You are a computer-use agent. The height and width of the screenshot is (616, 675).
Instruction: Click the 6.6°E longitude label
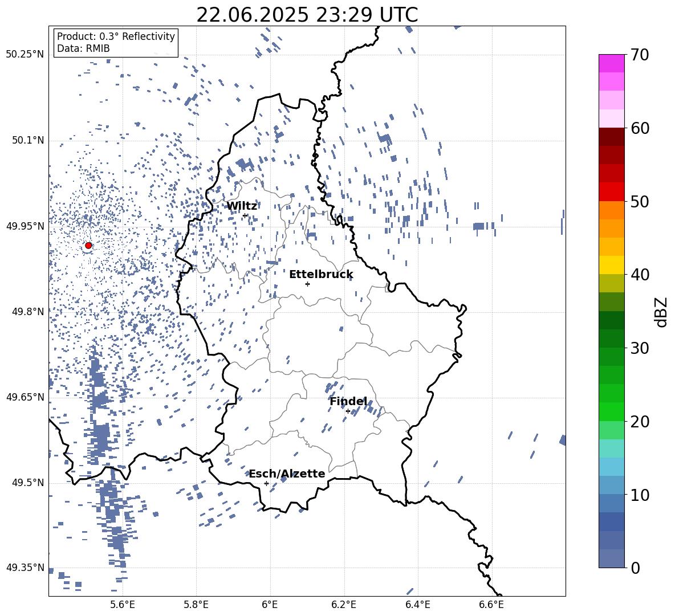(x=491, y=605)
